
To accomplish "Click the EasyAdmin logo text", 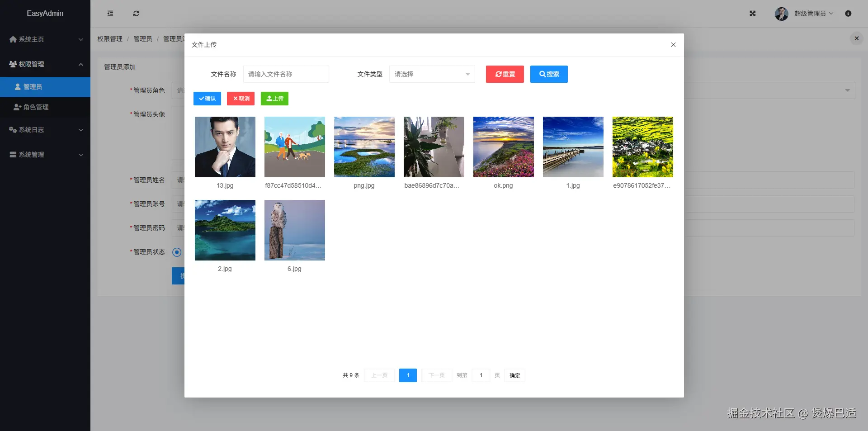I will click(x=45, y=14).
